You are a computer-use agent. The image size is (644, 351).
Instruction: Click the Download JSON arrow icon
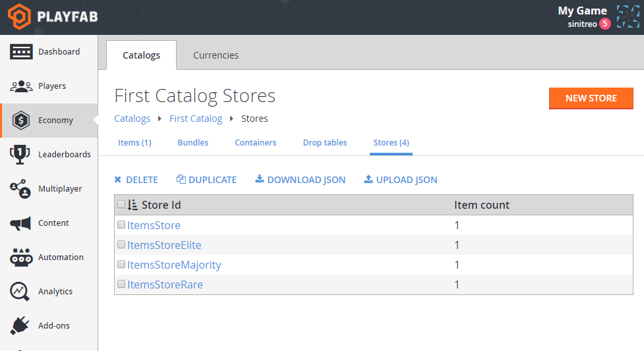(x=260, y=178)
